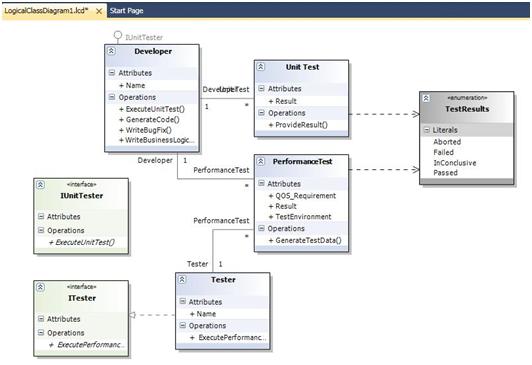Image resolution: width=532 pixels, height=365 pixels.
Task: Collapse the PerformanceTest class chevron icon
Action: [x=261, y=161]
